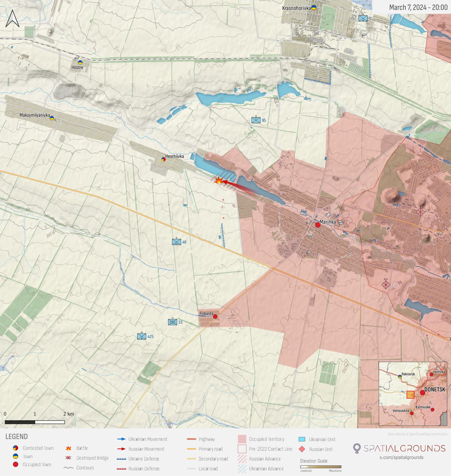The width and height of the screenshot is (451, 476).
Task: Click the Maksymilyanivka town marker
Action: (52, 118)
